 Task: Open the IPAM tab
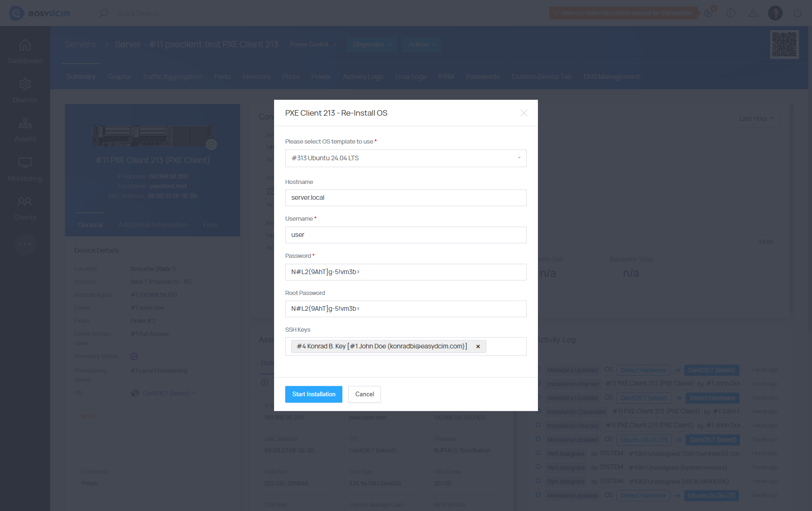(446, 77)
